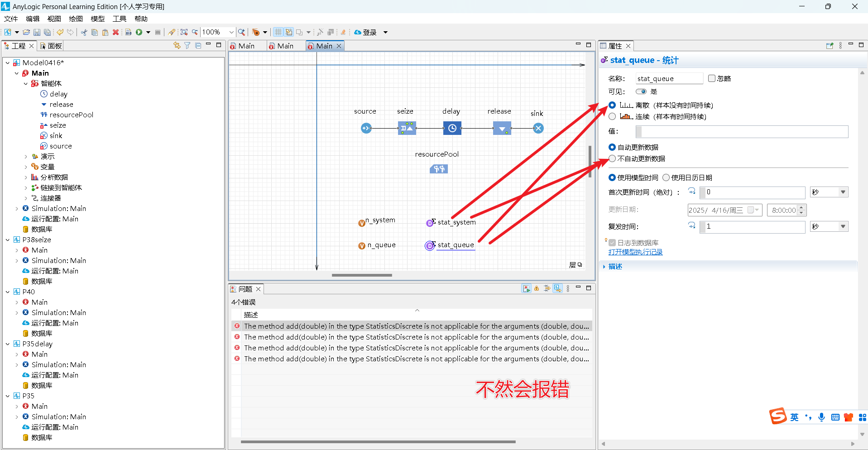Click the 登录 button in the toolbar
This screenshot has height=450, width=868.
(x=367, y=32)
